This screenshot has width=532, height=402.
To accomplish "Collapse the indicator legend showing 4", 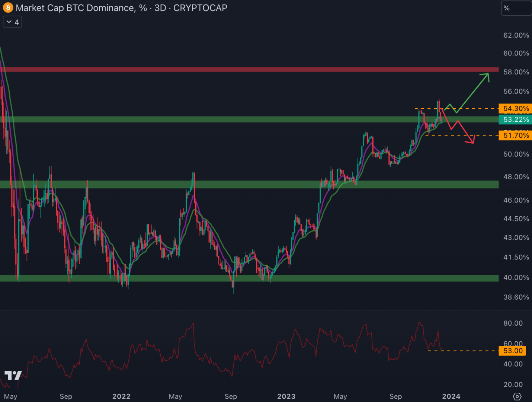I will pos(12,22).
